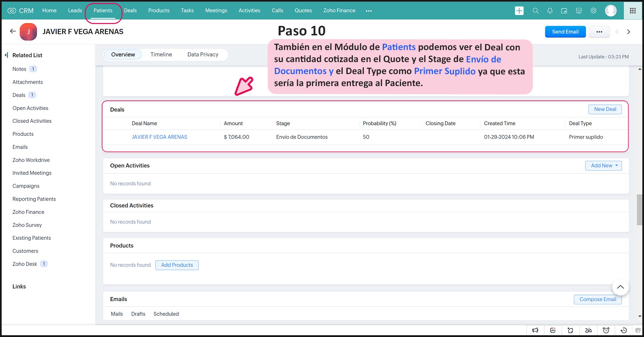Open the more modules ellipsis in navbar
Viewport: 644px width, 337px height.
(x=368, y=11)
